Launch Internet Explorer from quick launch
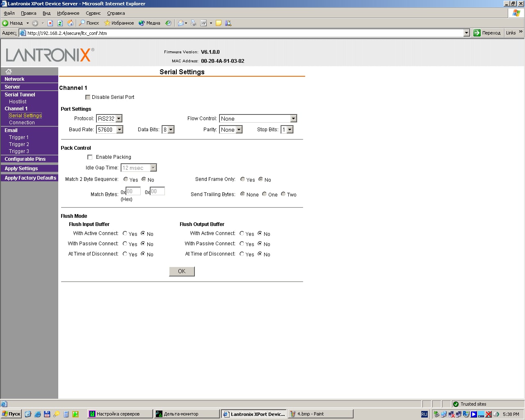The width and height of the screenshot is (525, 420). [38, 414]
